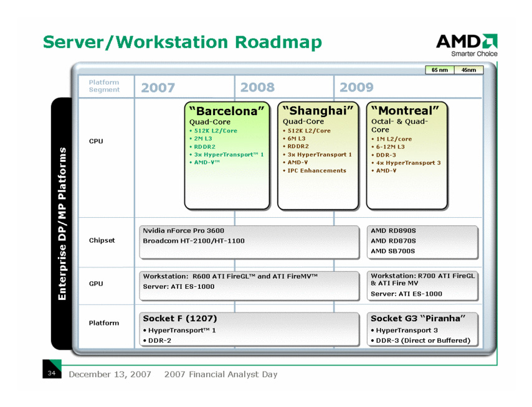
Task: Click the "December 13, 2007" footer date
Action: click(110, 375)
